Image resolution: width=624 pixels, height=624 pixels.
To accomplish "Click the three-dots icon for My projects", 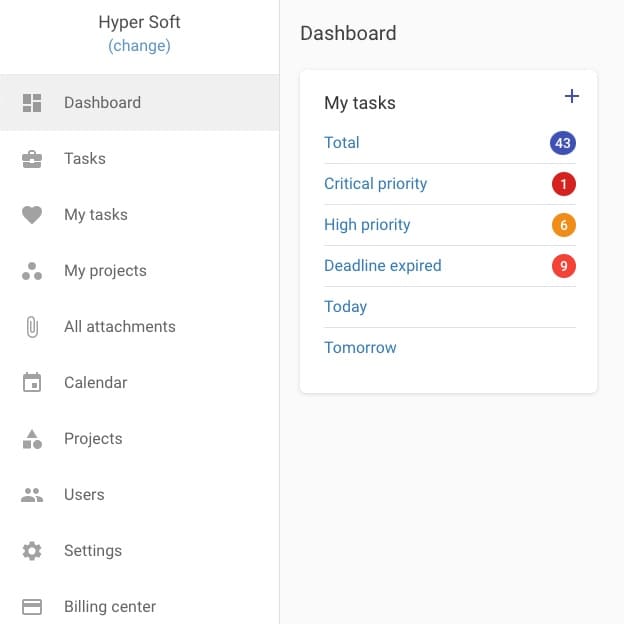I will [x=32, y=271].
